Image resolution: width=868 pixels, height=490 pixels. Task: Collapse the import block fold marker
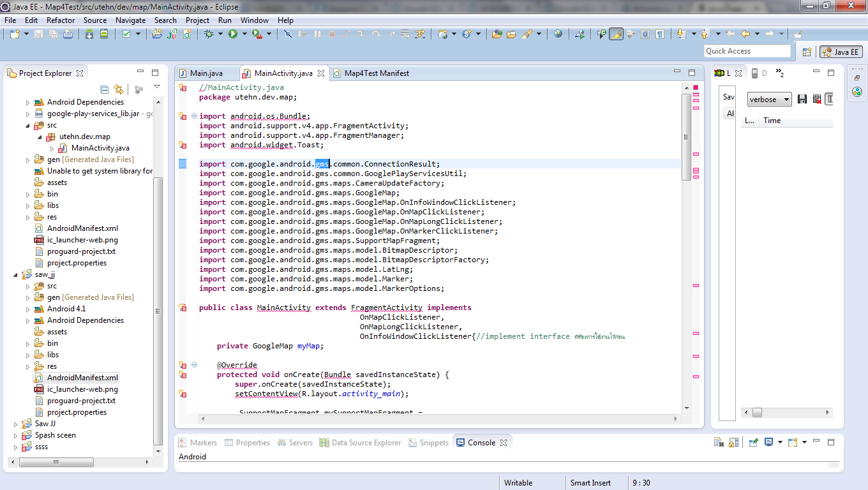[194, 116]
